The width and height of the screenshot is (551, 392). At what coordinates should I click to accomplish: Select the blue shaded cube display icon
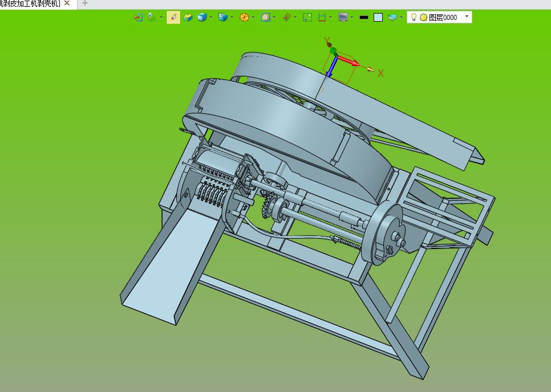[x=202, y=17]
